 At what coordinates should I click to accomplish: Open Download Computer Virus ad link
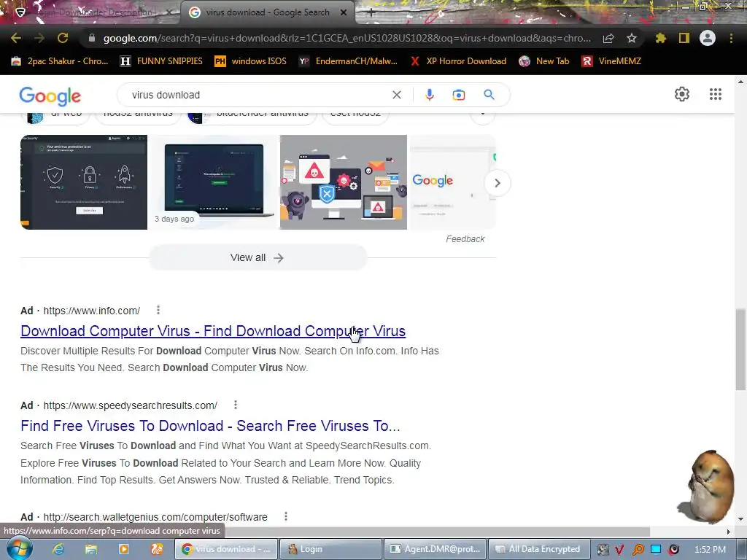213,331
